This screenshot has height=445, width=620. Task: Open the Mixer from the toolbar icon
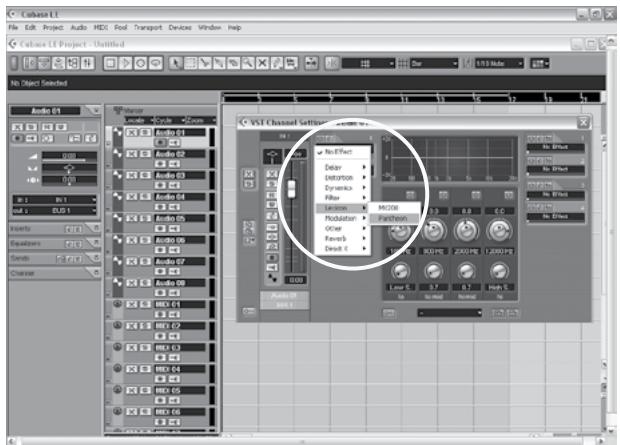click(x=87, y=63)
